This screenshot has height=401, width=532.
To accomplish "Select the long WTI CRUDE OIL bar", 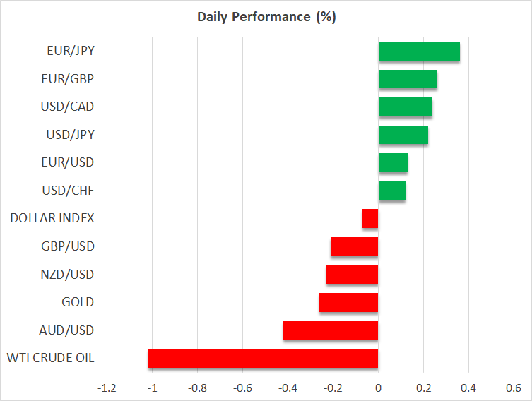I will [264, 359].
